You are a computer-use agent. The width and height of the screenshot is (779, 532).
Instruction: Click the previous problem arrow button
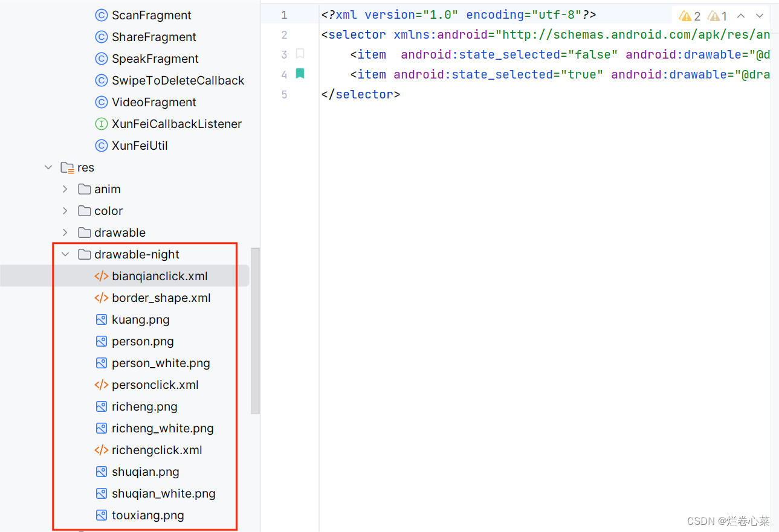pyautogui.click(x=741, y=15)
